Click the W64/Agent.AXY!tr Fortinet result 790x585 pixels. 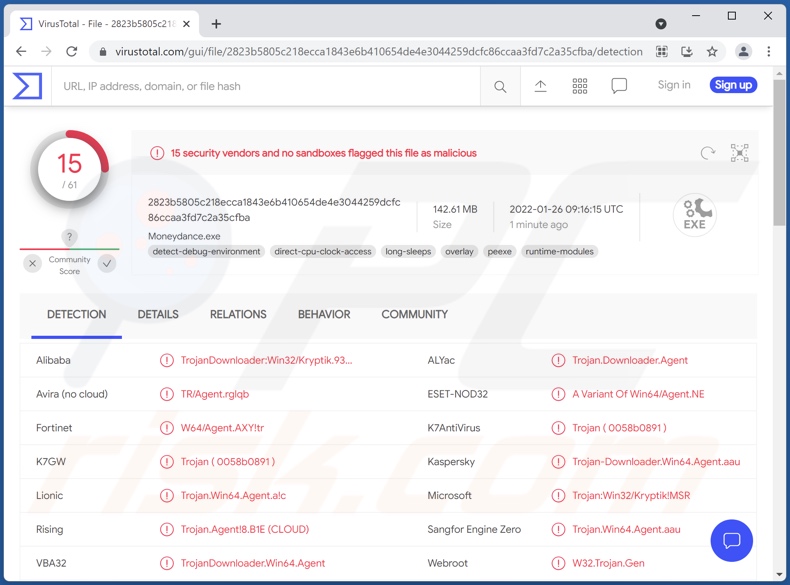click(x=222, y=428)
